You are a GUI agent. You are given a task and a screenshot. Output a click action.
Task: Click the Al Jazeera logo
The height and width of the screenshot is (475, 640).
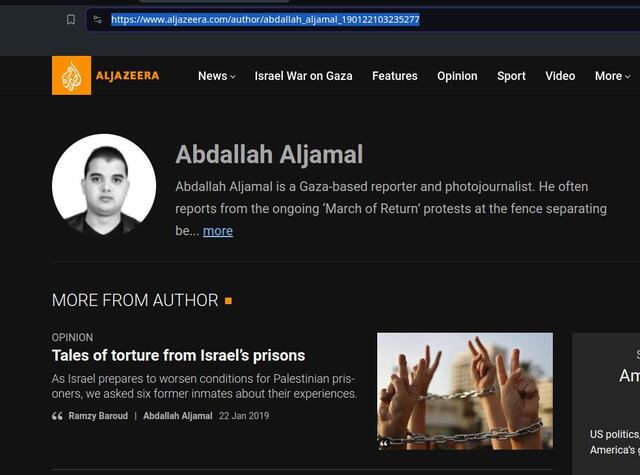coord(105,75)
